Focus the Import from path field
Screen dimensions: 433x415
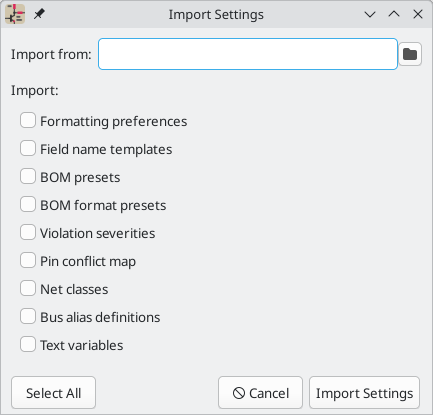(x=248, y=54)
